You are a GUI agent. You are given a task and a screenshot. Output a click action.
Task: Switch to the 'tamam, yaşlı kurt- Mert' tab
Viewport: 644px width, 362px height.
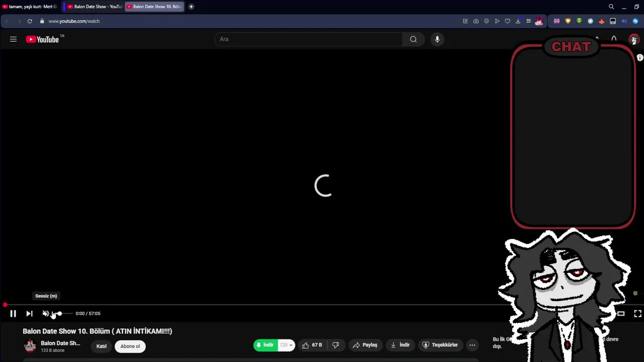pyautogui.click(x=30, y=7)
